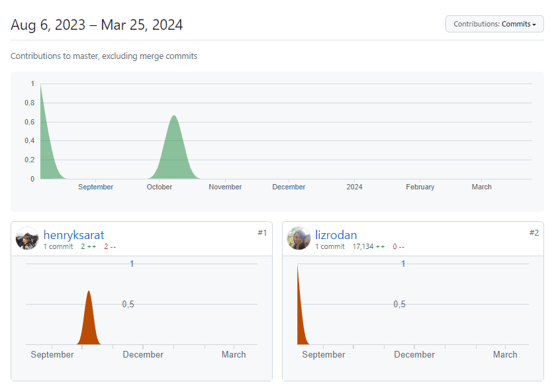
Task: Click the 2024 label on main graph axis
Action: coord(354,187)
